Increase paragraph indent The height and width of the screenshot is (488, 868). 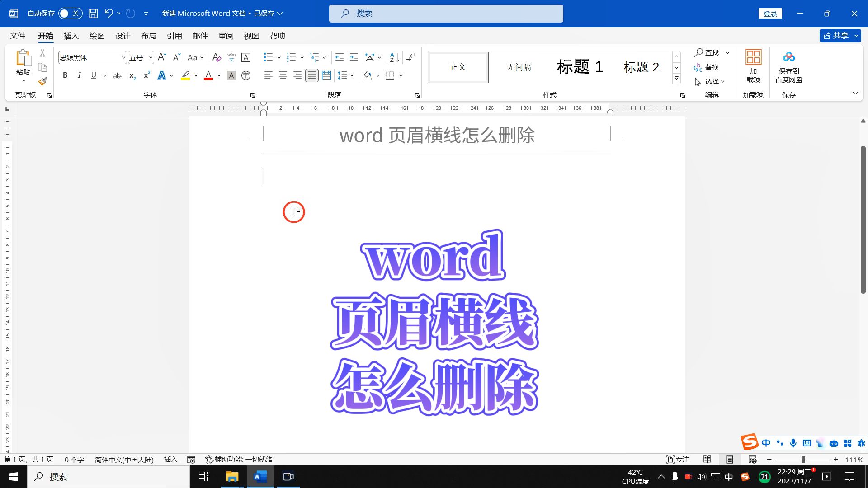click(x=354, y=57)
